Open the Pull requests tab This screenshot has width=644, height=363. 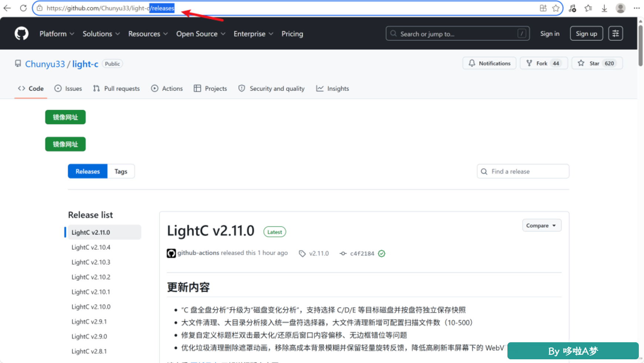pos(116,89)
